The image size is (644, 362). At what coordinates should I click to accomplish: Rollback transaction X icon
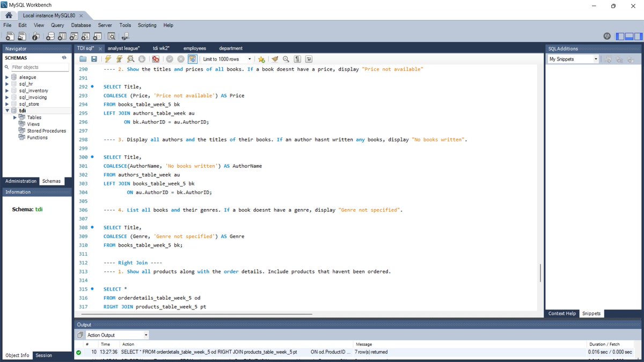[181, 59]
